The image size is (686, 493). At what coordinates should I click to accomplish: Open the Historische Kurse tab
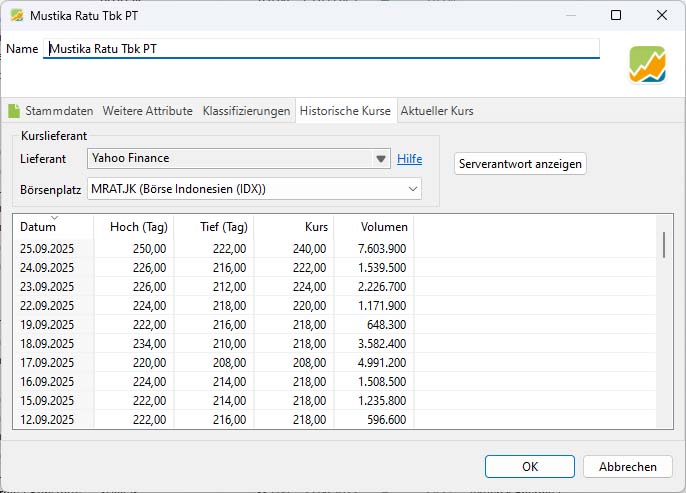pos(345,111)
